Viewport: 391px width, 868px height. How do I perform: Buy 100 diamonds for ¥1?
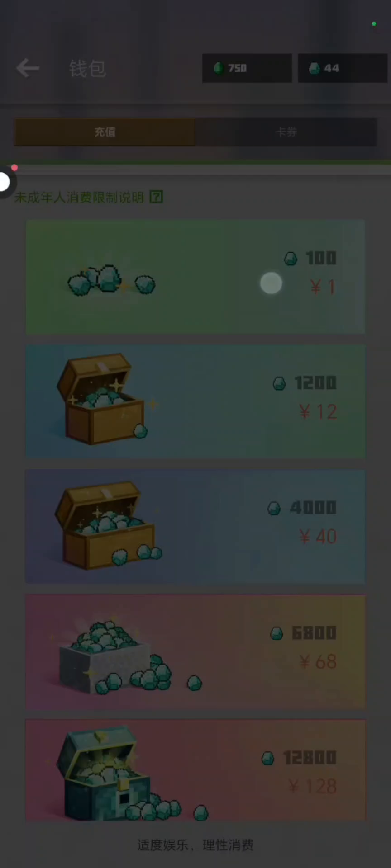(x=195, y=277)
